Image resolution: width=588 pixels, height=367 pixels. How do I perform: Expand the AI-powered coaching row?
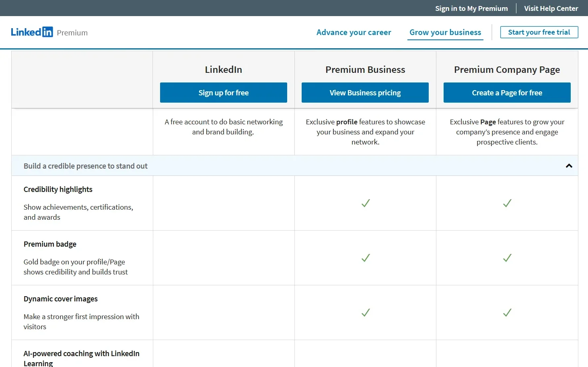(x=81, y=357)
